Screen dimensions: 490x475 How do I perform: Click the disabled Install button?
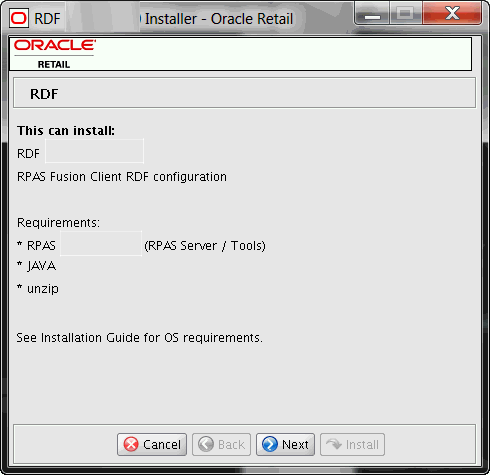pos(352,444)
